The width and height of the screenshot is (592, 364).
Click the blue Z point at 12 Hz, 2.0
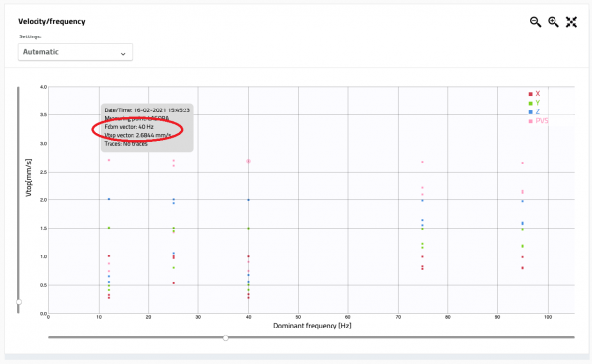[109, 199]
